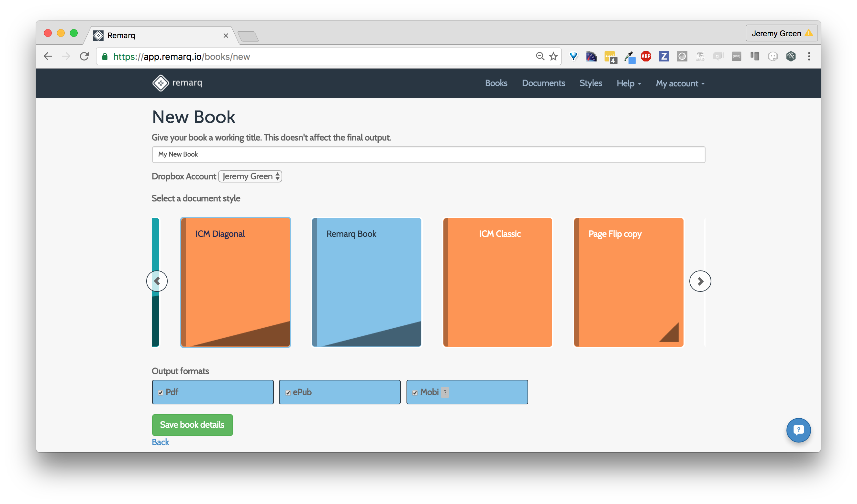Click the 'Output formats' label

[180, 371]
